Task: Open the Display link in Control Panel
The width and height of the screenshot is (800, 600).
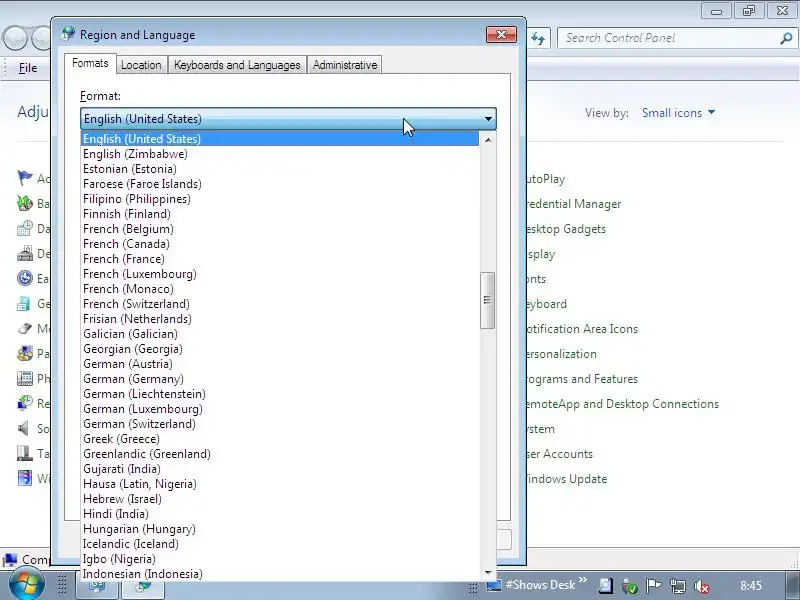Action: pos(540,254)
